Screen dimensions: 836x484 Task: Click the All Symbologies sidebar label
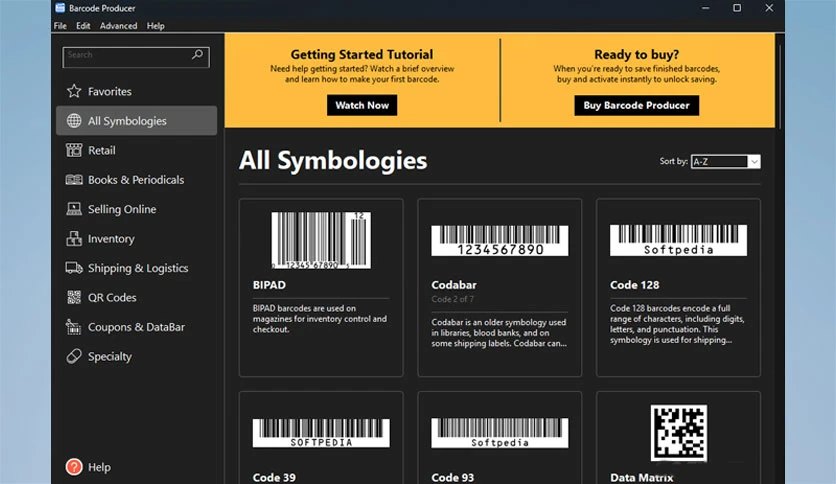pos(127,121)
